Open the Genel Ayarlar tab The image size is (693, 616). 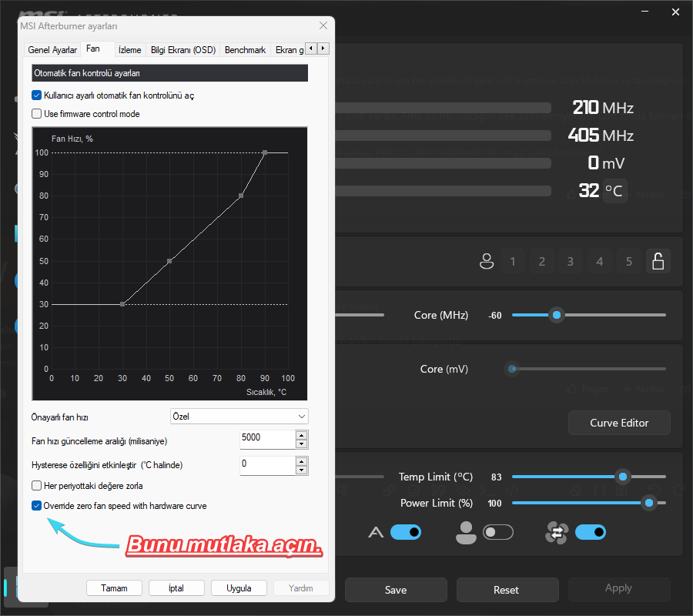pos(52,50)
